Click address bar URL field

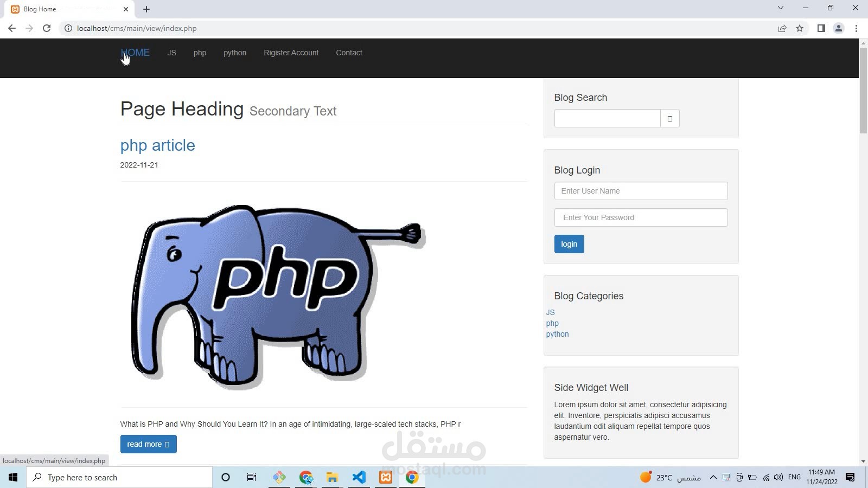418,28
